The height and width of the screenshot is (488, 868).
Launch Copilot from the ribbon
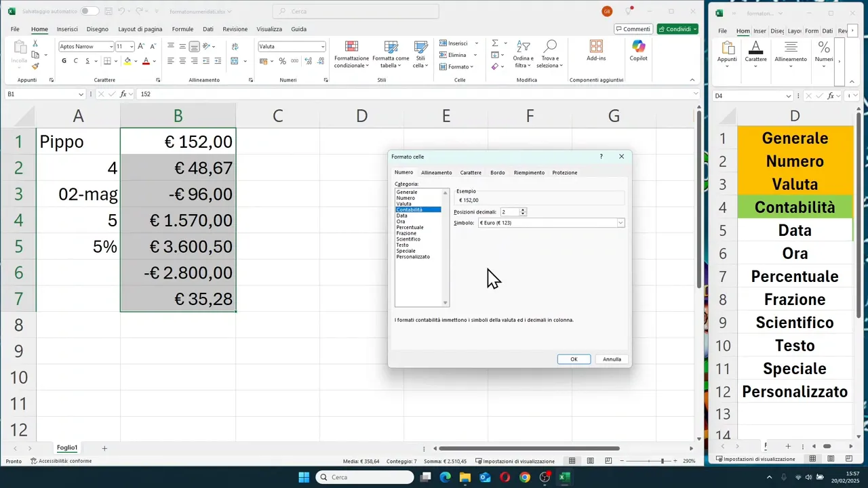click(638, 51)
